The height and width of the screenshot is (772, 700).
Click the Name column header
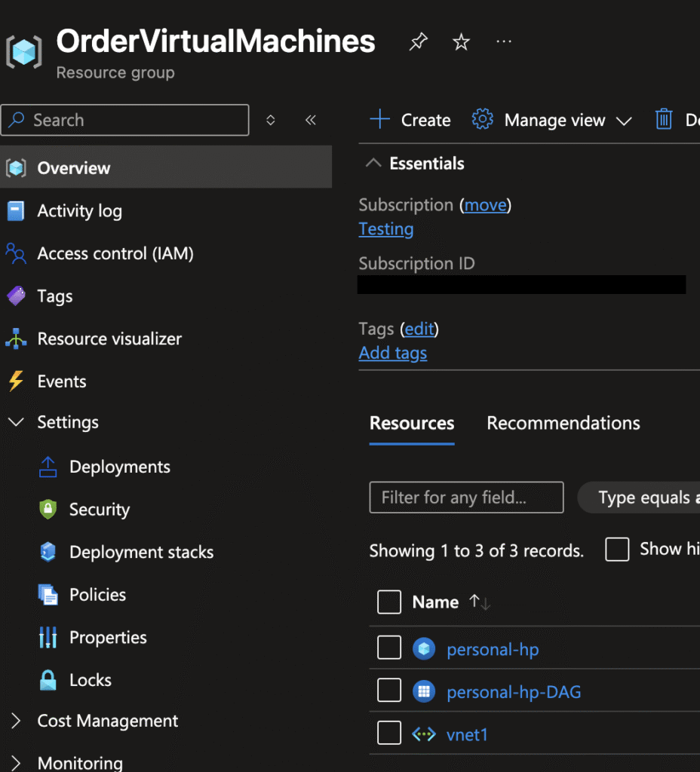(435, 602)
